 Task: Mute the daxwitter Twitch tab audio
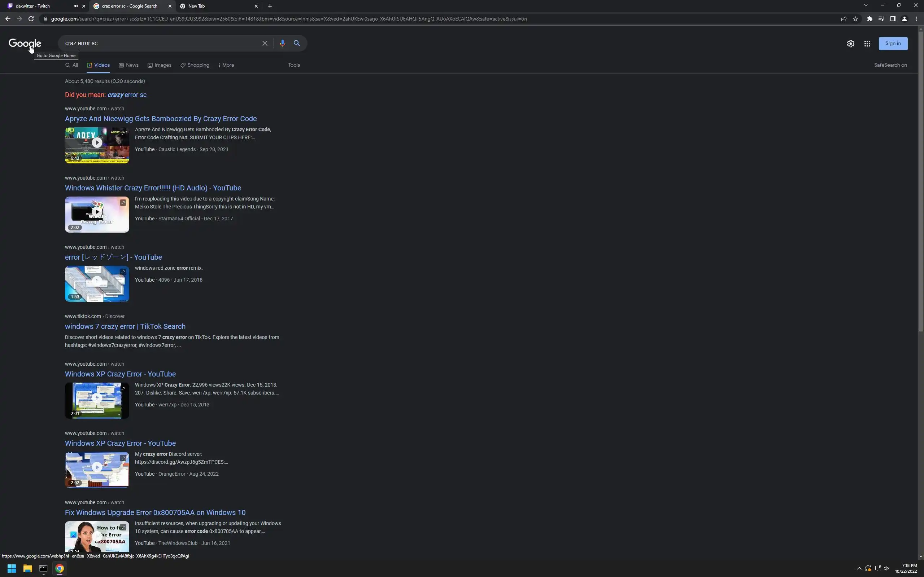pyautogui.click(x=75, y=6)
